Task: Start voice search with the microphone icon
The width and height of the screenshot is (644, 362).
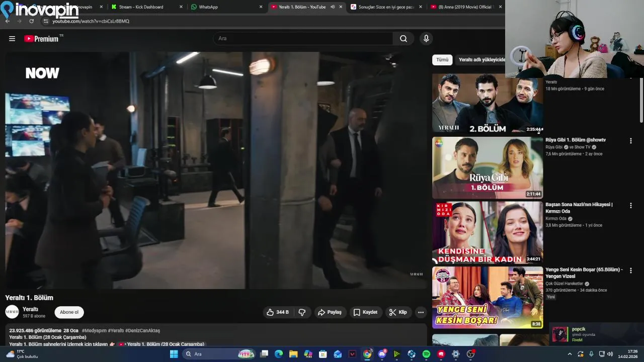Action: point(426,39)
